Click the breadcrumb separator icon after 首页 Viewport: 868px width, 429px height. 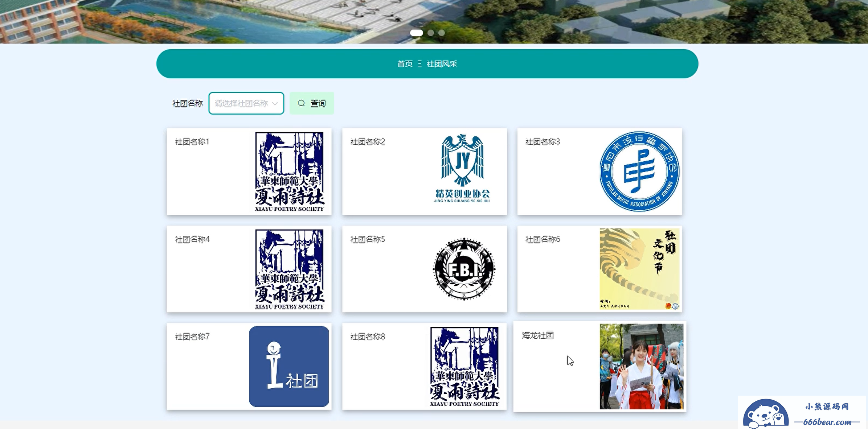pos(419,64)
